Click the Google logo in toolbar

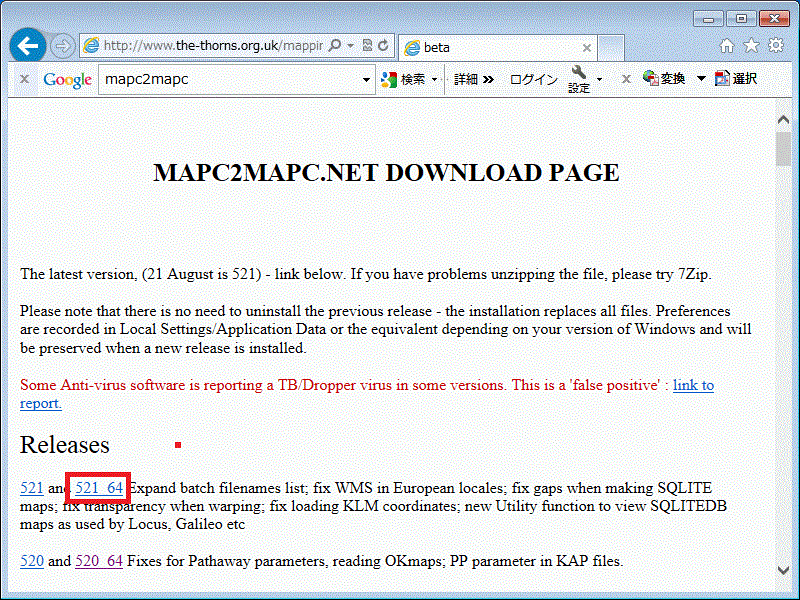tap(67, 80)
